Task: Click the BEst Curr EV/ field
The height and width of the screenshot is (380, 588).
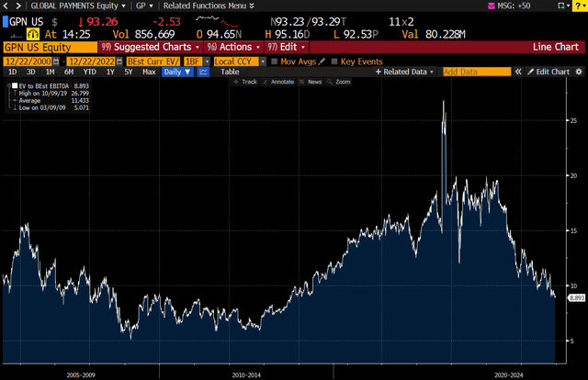Action: pos(153,61)
